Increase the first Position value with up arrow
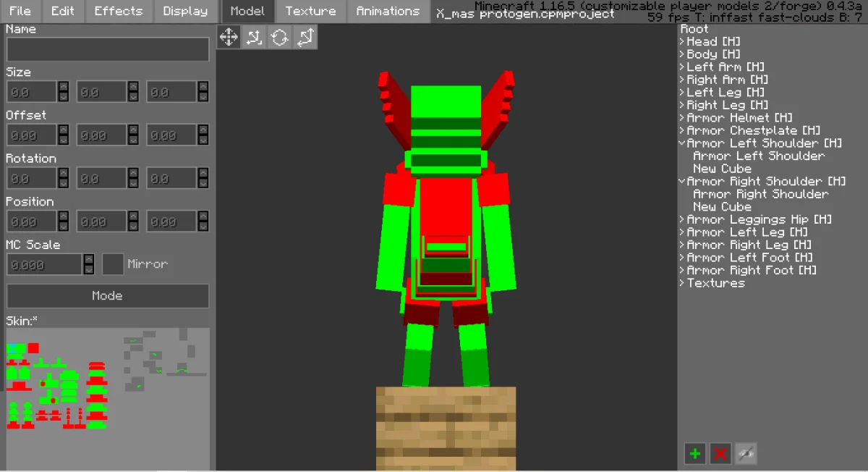Image resolution: width=868 pixels, height=472 pixels. tap(64, 216)
